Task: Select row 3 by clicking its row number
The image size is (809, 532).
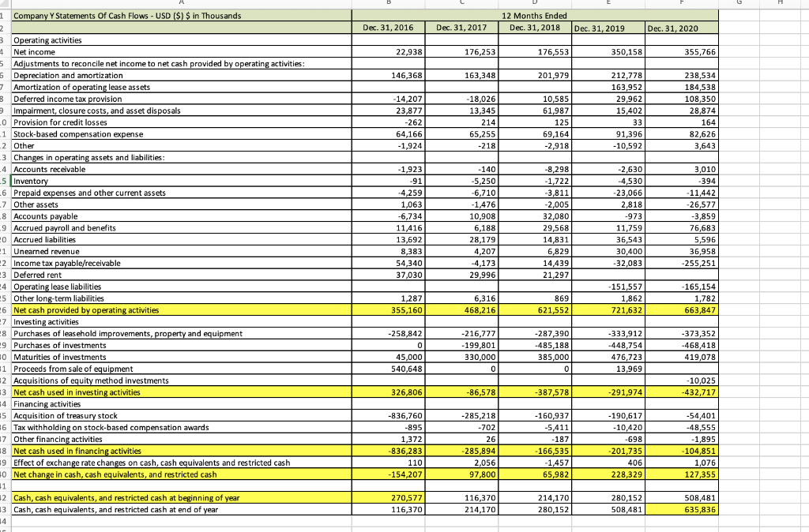Action: click(6, 40)
